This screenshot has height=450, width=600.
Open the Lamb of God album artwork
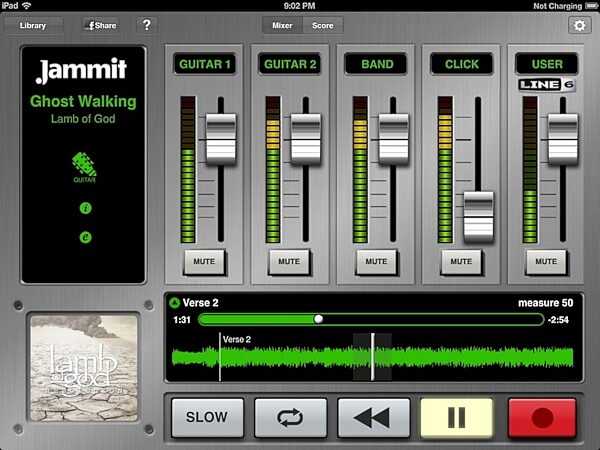coord(84,368)
